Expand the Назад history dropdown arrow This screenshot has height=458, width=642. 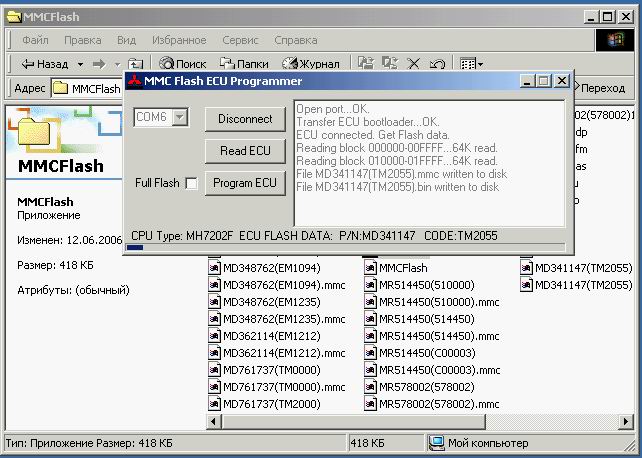click(x=81, y=64)
